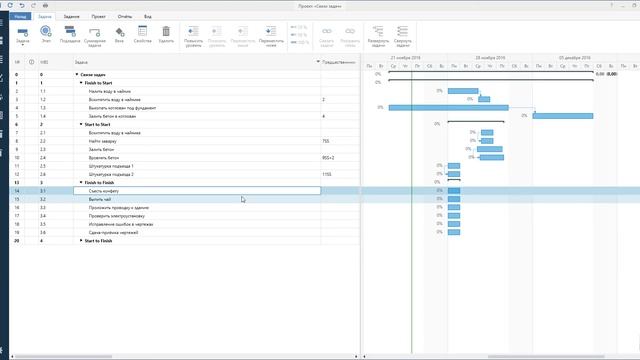
Task: Click the Этап add-stage ribbon icon
Action: pyautogui.click(x=46, y=31)
